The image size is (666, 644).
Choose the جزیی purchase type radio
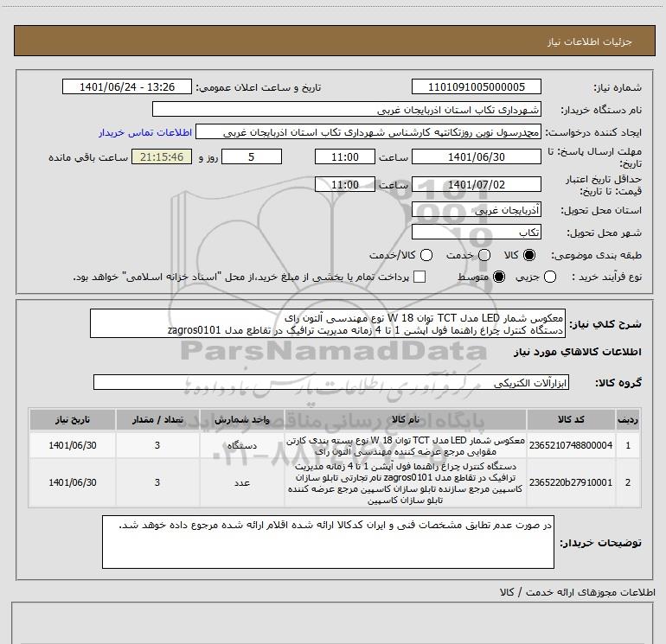click(550, 277)
